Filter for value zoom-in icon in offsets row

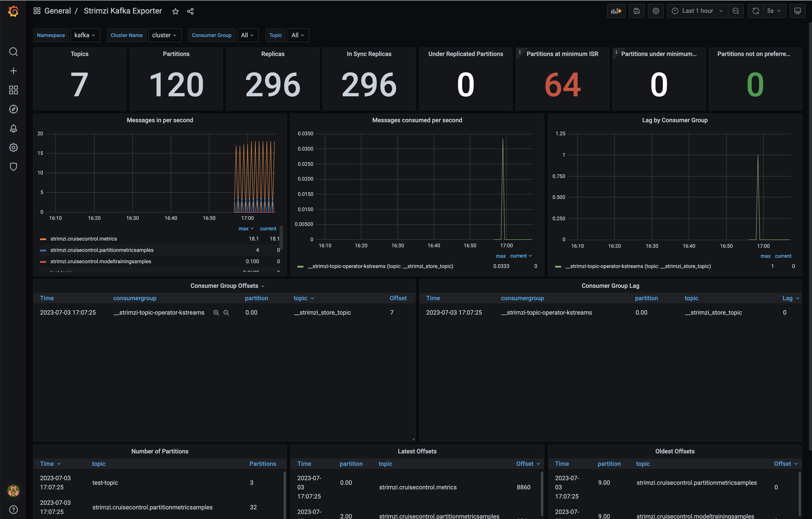click(x=216, y=313)
